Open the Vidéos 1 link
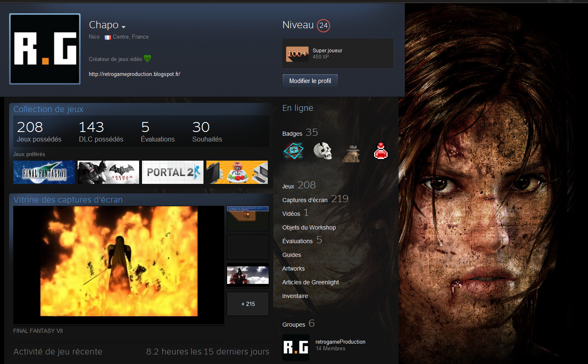The height and width of the screenshot is (364, 588). [295, 213]
